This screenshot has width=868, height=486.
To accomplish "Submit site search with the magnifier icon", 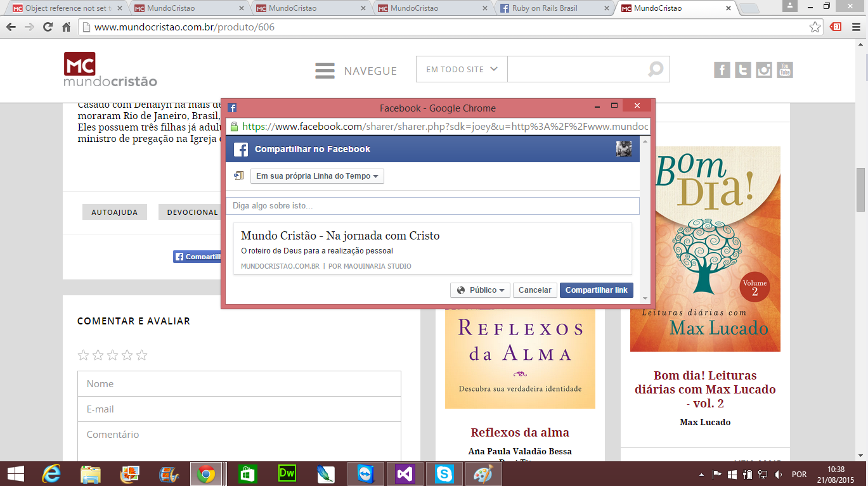I will pyautogui.click(x=655, y=69).
